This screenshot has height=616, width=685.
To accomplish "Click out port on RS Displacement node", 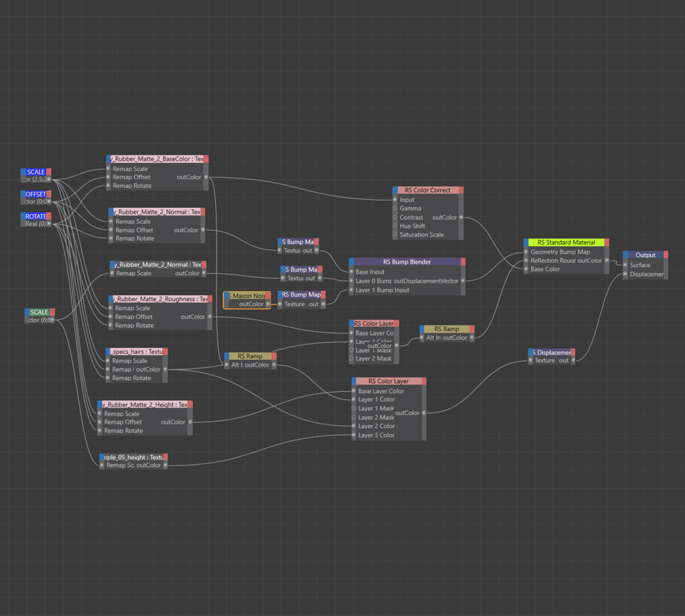I will click(x=573, y=360).
